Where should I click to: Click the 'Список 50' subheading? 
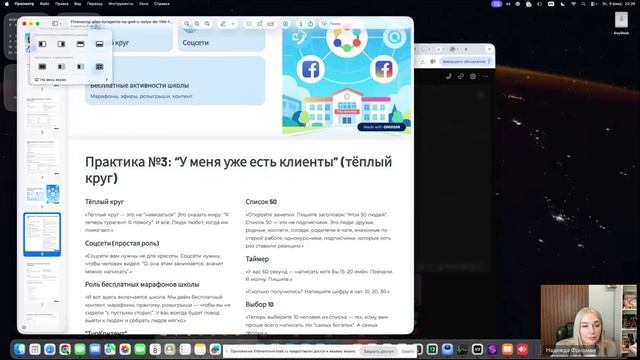point(261,202)
